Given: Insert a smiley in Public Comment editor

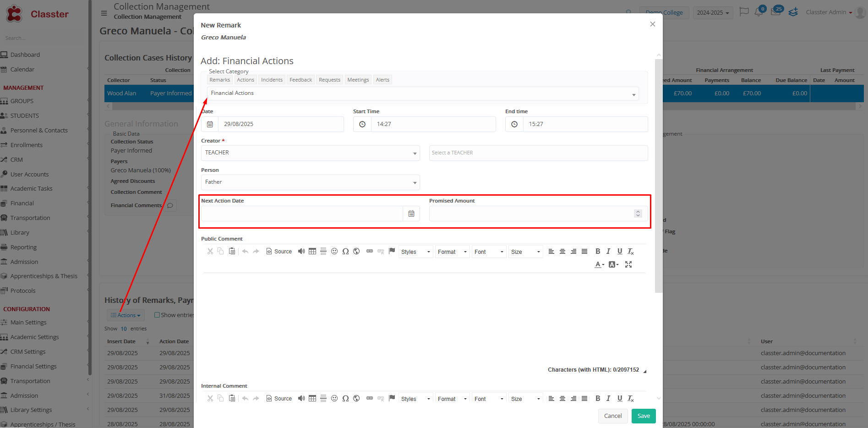Looking at the screenshot, I should click(334, 251).
